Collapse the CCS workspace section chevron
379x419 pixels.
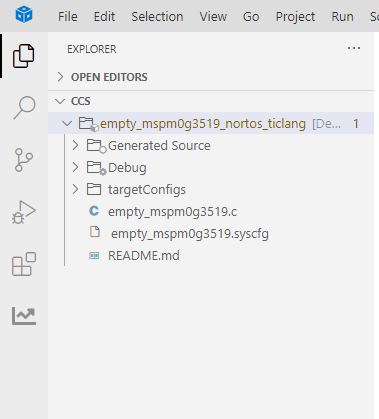click(x=60, y=101)
